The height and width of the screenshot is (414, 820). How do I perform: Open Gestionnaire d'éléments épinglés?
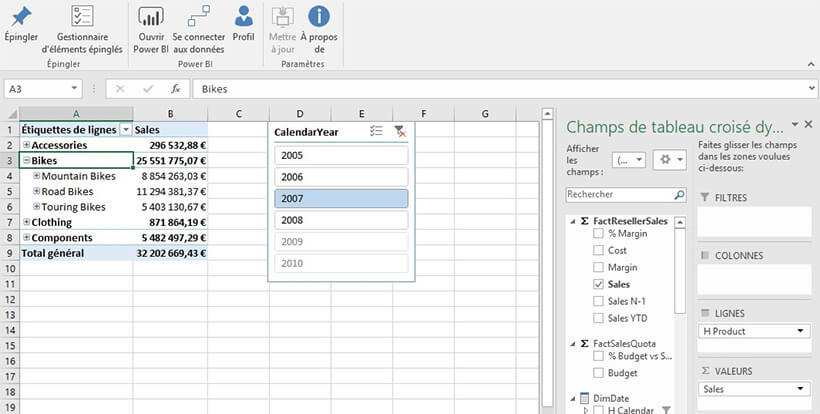[x=82, y=17]
